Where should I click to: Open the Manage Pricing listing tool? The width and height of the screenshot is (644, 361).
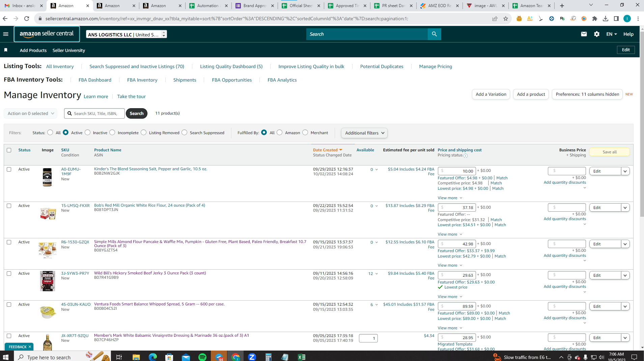(x=436, y=66)
